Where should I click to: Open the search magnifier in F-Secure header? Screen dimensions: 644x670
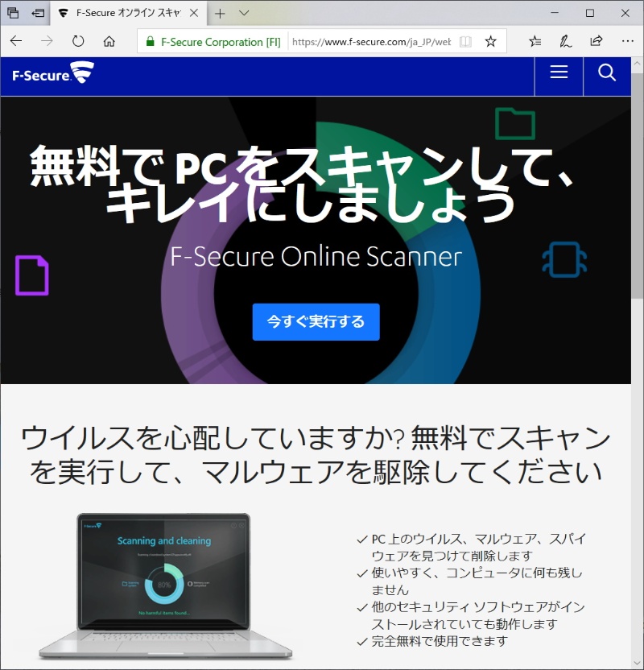(x=607, y=73)
